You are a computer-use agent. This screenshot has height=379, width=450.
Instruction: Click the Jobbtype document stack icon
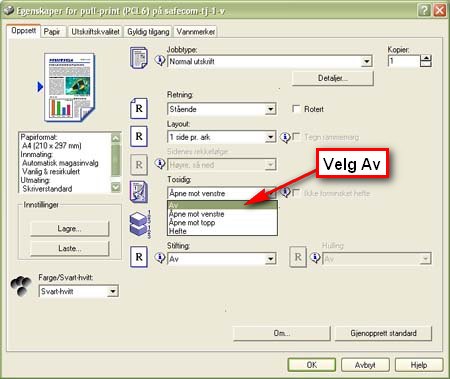139,58
